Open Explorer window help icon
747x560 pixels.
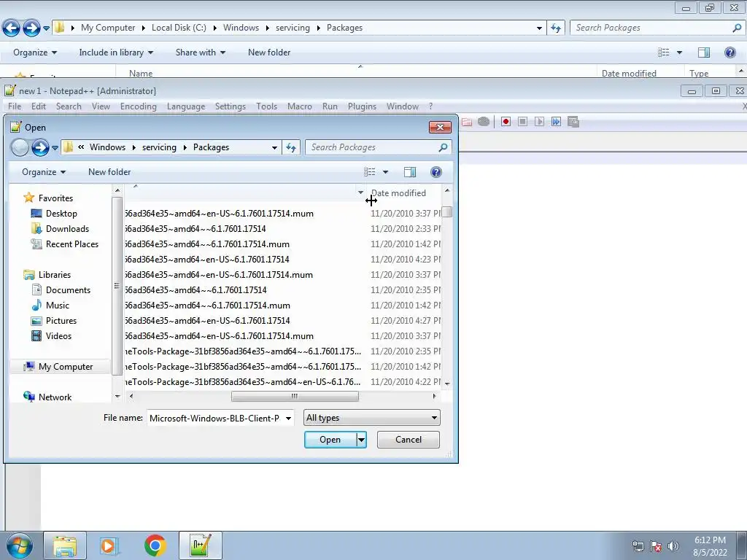(x=729, y=52)
